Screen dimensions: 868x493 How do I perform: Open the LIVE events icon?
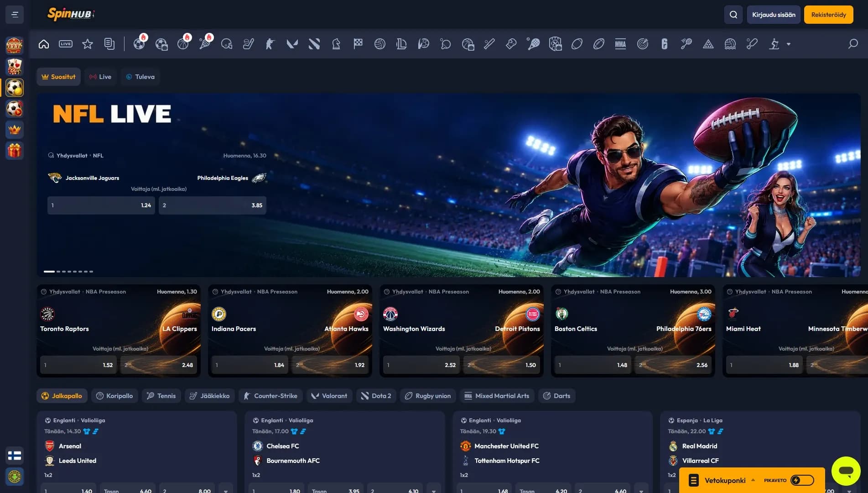coord(66,44)
